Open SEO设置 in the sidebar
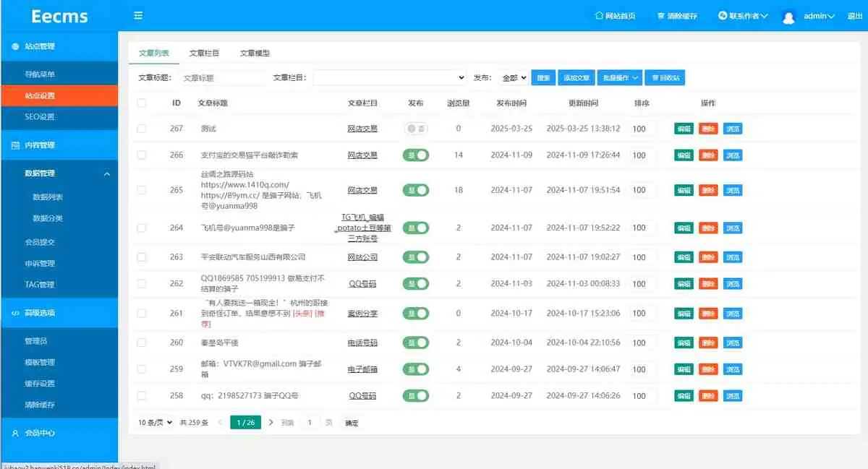The height and width of the screenshot is (469, 868). tap(59, 116)
